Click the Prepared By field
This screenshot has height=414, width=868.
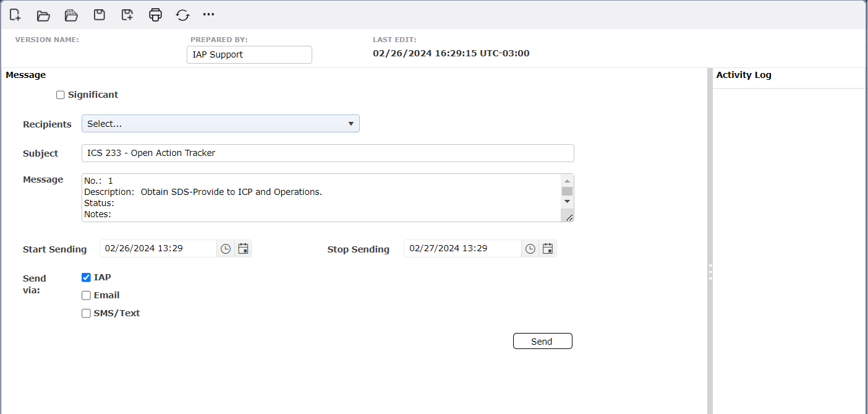[x=249, y=54]
